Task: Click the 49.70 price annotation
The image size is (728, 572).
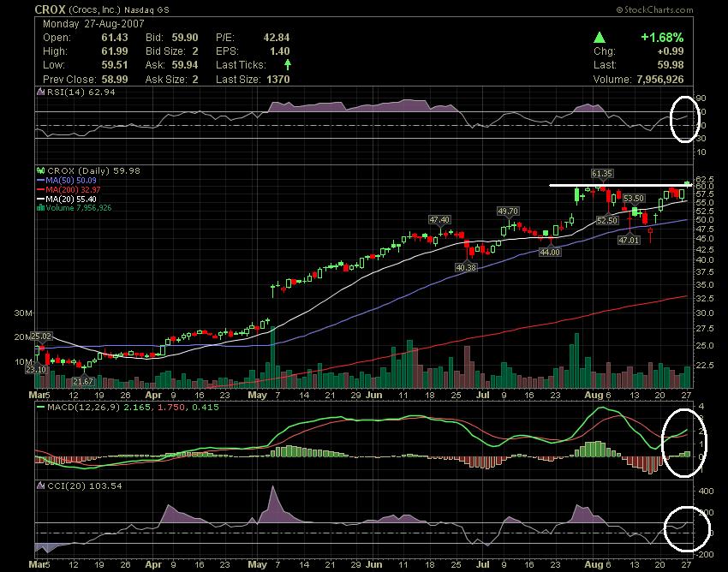Action: 508,212
